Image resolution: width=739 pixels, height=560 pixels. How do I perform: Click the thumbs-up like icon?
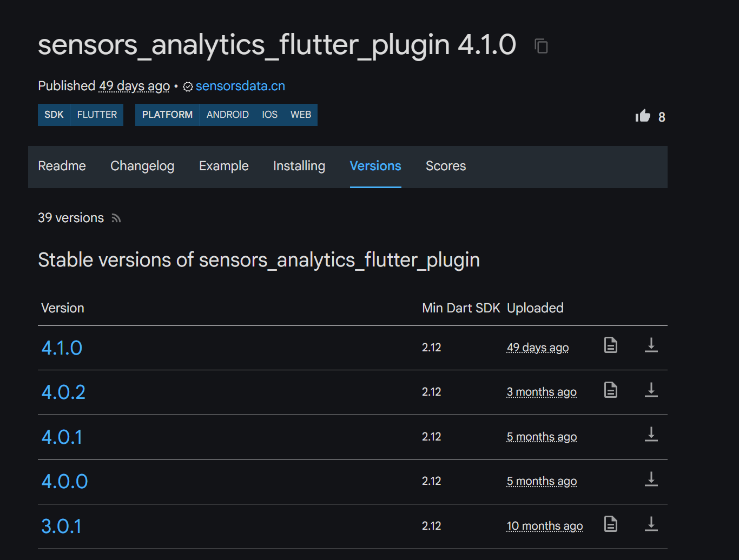(x=643, y=116)
